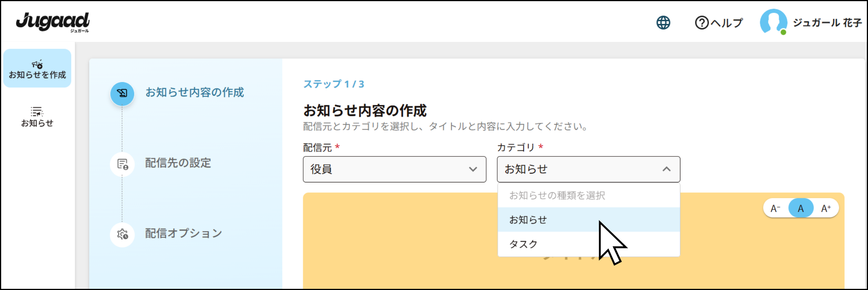Click the help question mark icon
The height and width of the screenshot is (290, 868).
click(702, 23)
